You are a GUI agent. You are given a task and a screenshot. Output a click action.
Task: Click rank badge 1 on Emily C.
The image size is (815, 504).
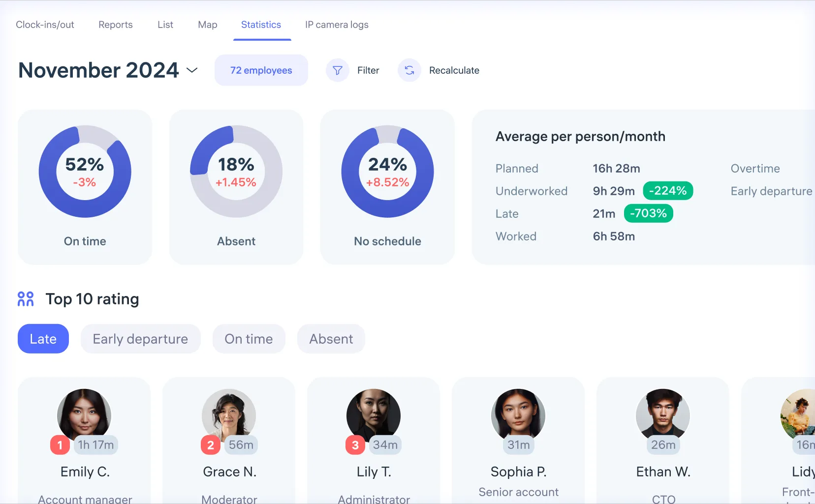point(60,445)
